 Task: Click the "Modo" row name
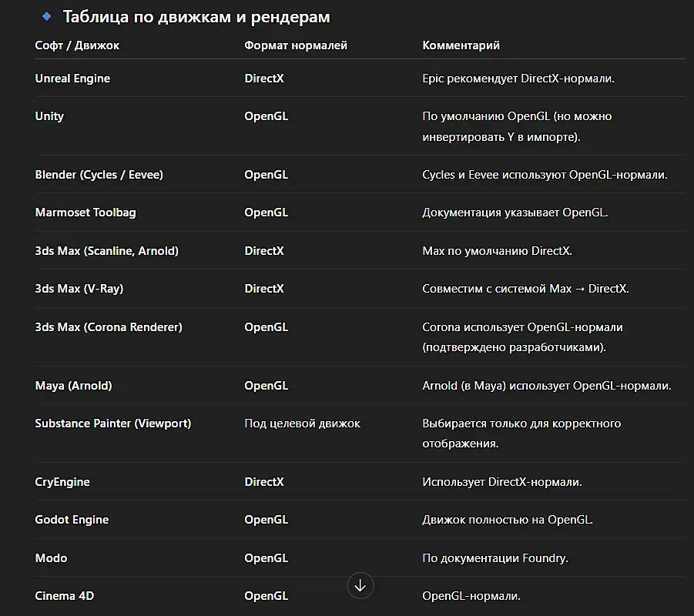point(51,558)
